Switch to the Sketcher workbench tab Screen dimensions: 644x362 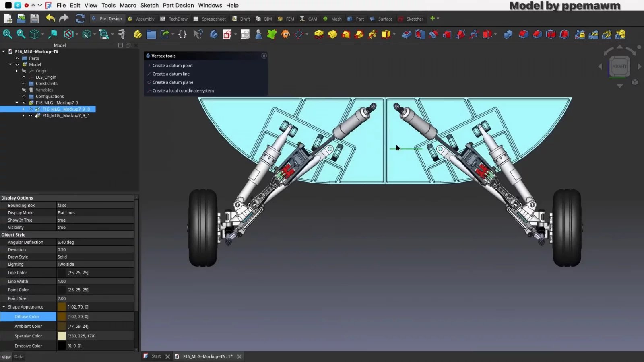[x=411, y=19]
